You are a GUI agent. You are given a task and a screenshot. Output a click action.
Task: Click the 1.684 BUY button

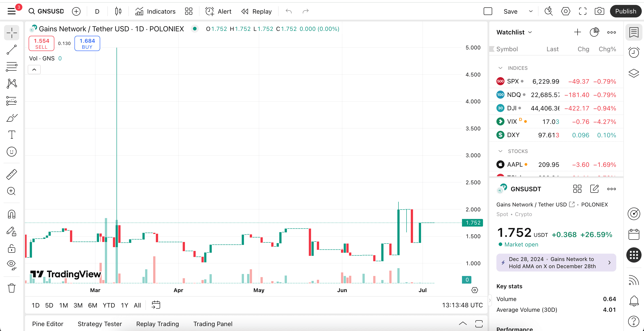(x=87, y=44)
